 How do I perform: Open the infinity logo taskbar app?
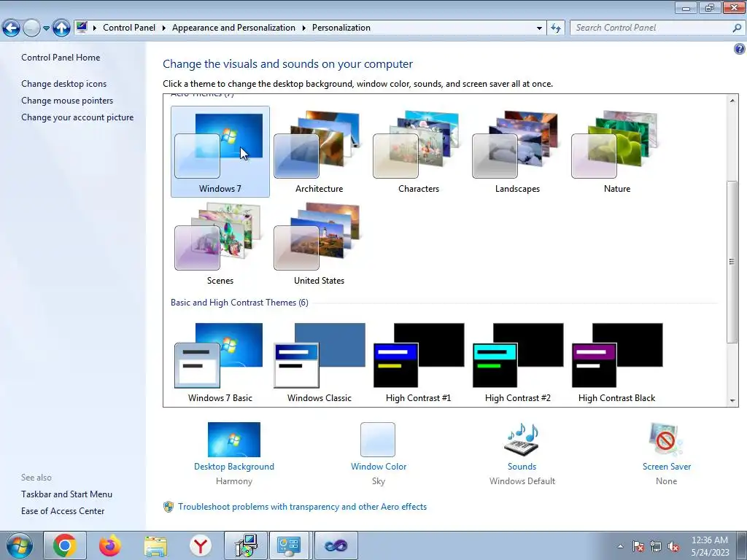pos(336,545)
